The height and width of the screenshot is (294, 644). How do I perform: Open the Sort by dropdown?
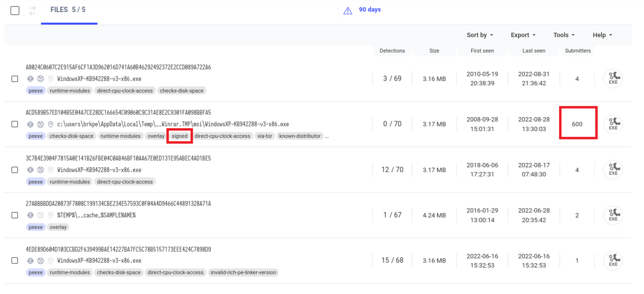[x=479, y=35]
